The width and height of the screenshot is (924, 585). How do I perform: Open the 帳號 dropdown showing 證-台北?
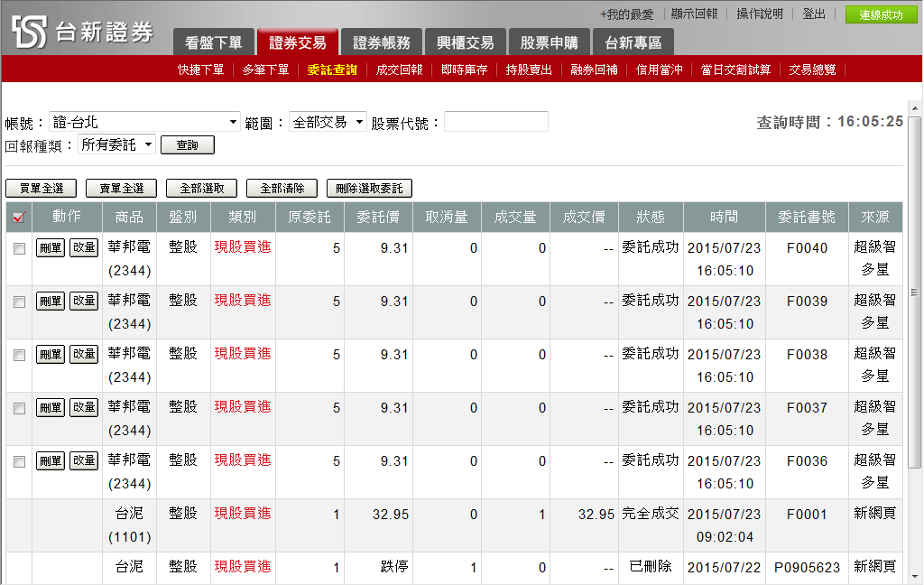pos(145,122)
